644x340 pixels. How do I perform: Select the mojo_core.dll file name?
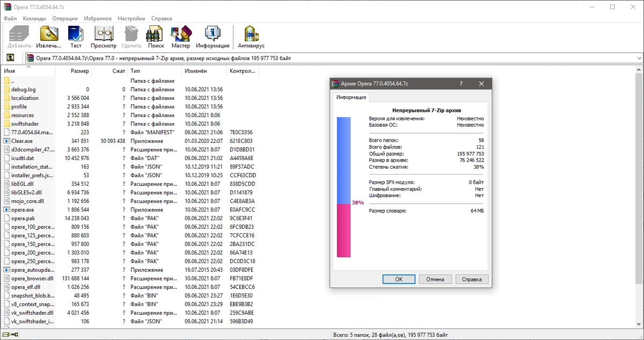27,201
